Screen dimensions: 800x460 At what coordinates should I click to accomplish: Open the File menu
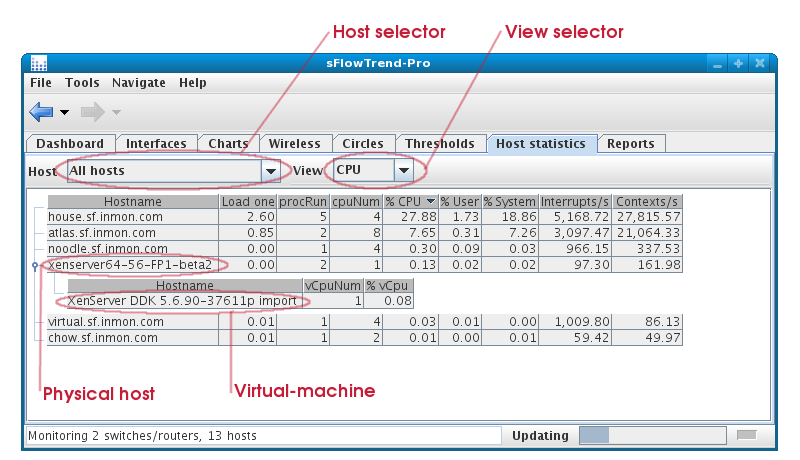41,83
